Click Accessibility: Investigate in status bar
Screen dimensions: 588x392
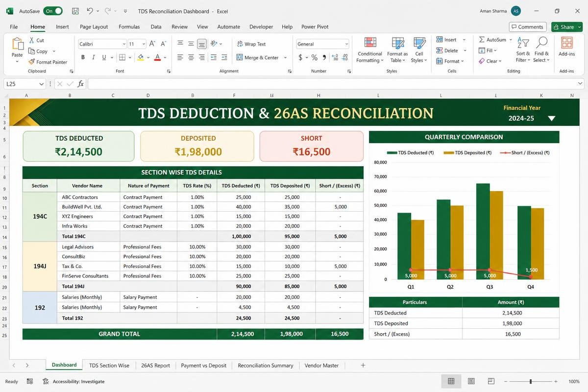[74, 381]
